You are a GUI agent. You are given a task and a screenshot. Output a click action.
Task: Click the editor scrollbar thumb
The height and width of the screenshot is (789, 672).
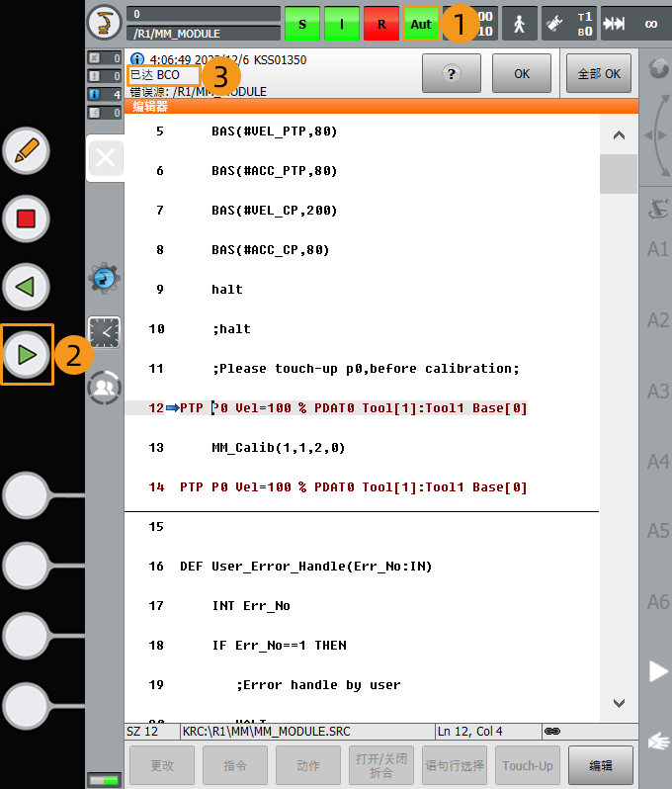619,174
